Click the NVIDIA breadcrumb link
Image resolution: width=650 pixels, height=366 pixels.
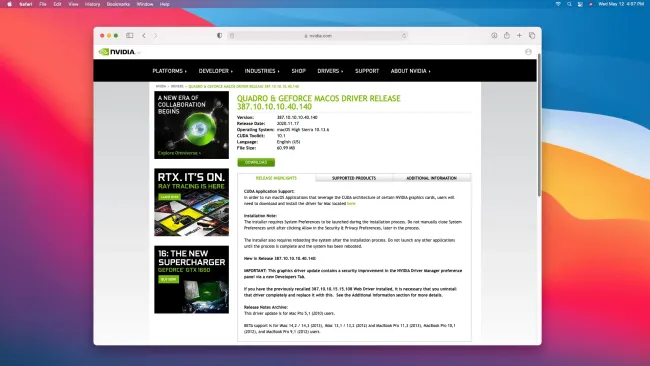(x=161, y=86)
